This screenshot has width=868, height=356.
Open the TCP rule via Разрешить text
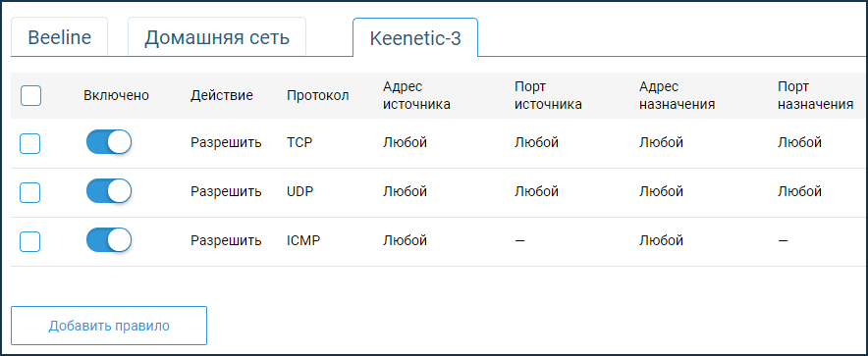coord(226,143)
